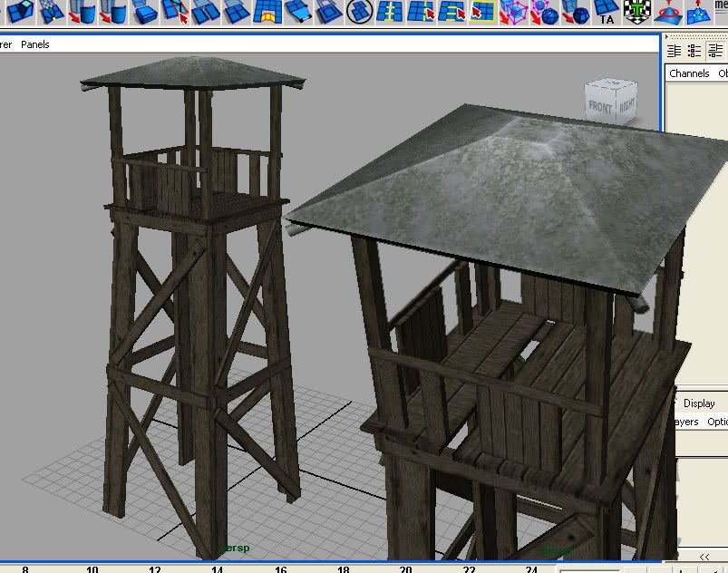Screen dimensions: 728x573
Task: Click the yellow-bordered polygon selection icon
Action: coord(483,12)
